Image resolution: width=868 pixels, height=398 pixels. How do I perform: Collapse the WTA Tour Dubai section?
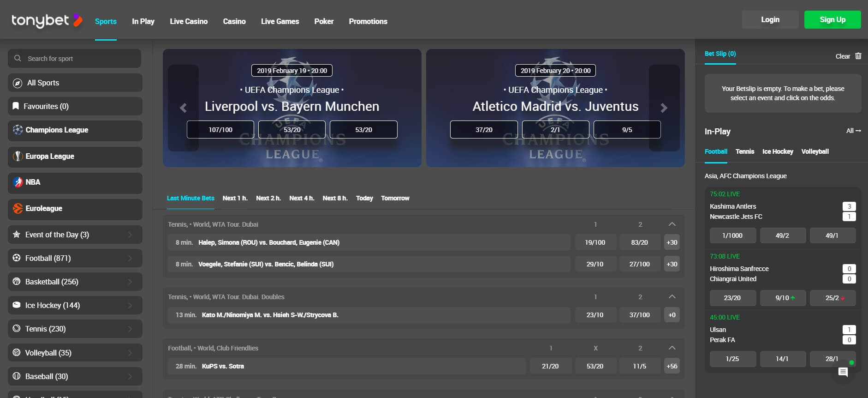pos(672,224)
